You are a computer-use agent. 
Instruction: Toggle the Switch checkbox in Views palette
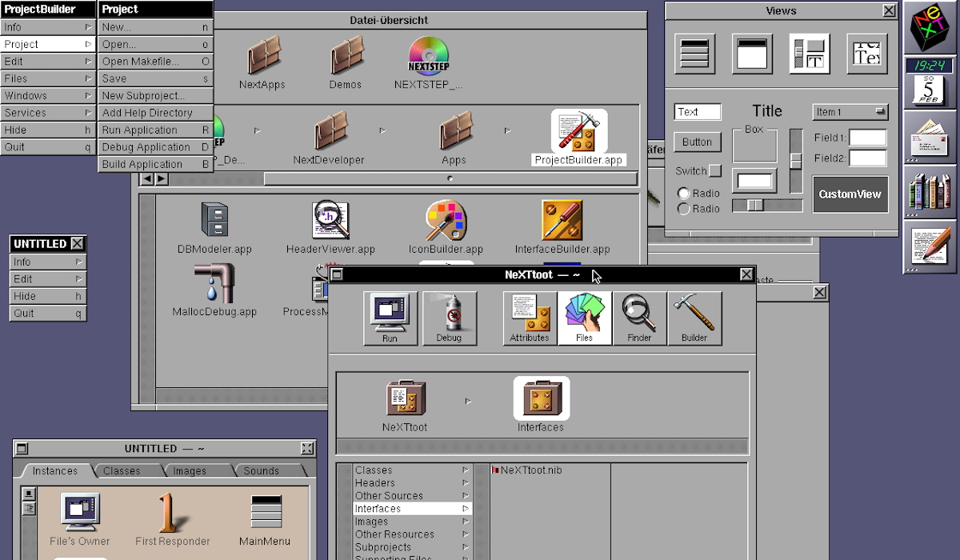click(x=715, y=171)
